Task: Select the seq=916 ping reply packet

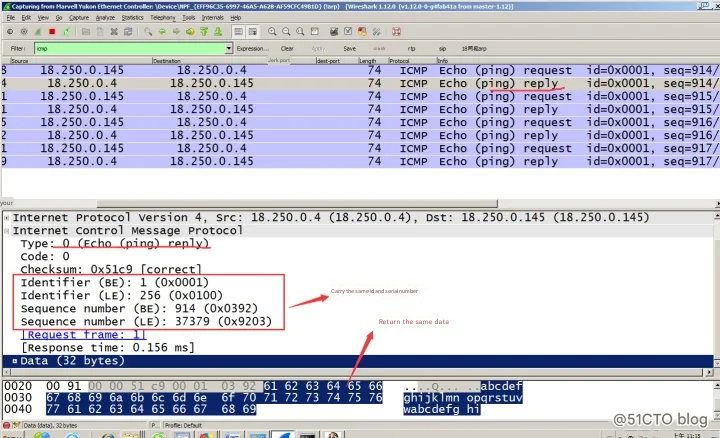Action: pyautogui.click(x=360, y=135)
